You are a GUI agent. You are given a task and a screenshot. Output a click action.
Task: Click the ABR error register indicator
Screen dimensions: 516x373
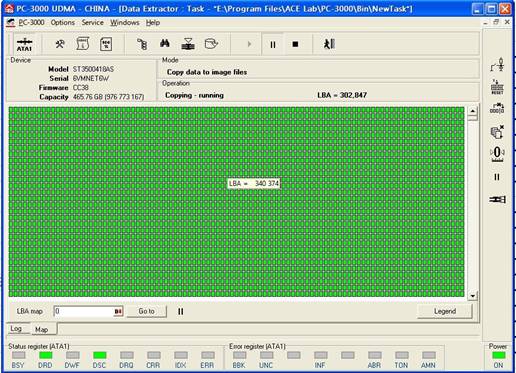[x=375, y=355]
